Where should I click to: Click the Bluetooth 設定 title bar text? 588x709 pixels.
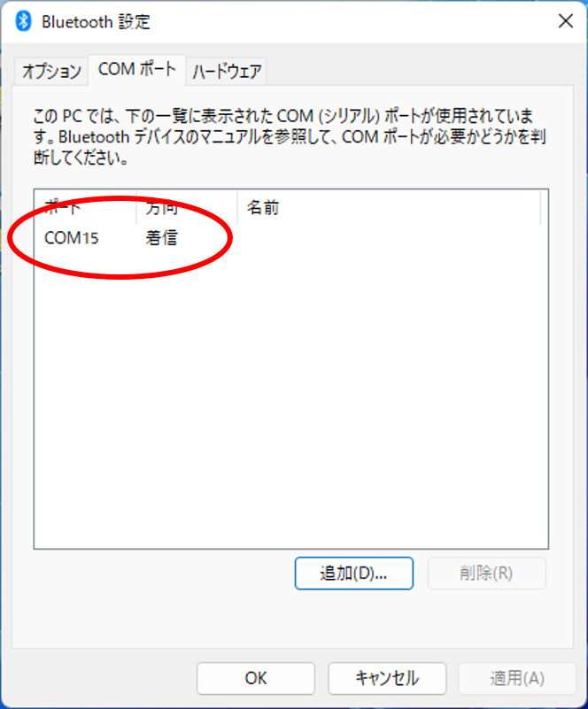[96, 22]
